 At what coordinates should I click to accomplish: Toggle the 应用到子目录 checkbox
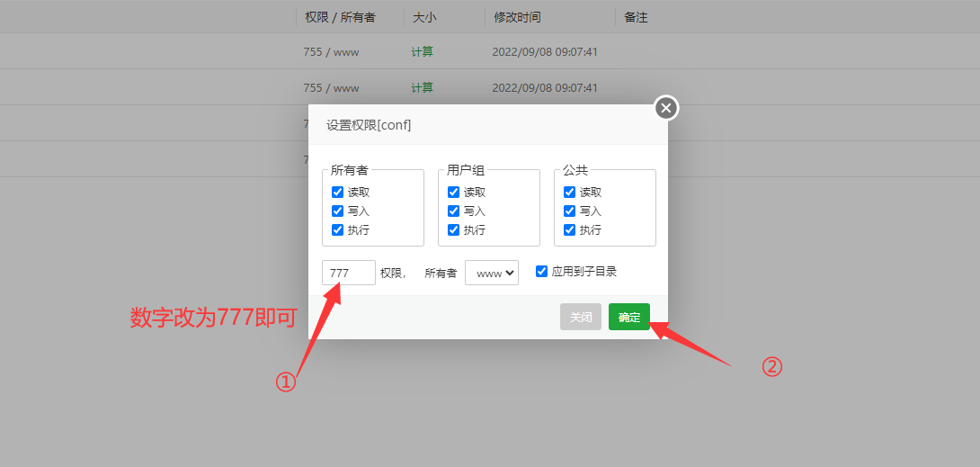pos(542,271)
